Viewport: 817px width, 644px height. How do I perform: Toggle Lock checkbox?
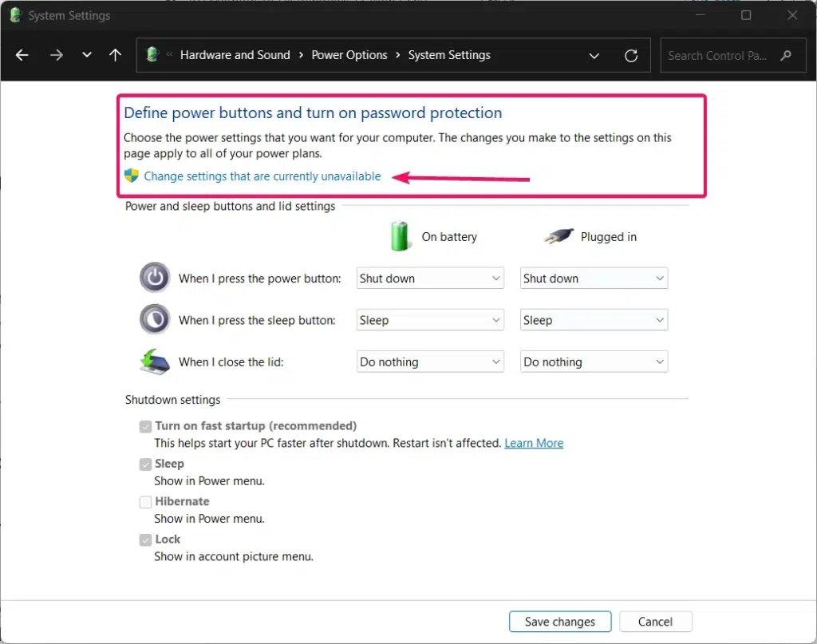click(145, 539)
